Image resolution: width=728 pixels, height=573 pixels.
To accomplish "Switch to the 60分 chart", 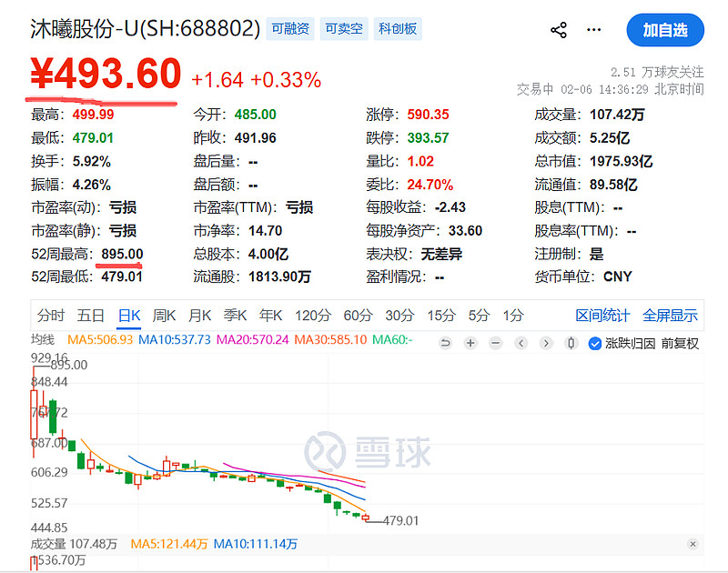I will tap(358, 316).
